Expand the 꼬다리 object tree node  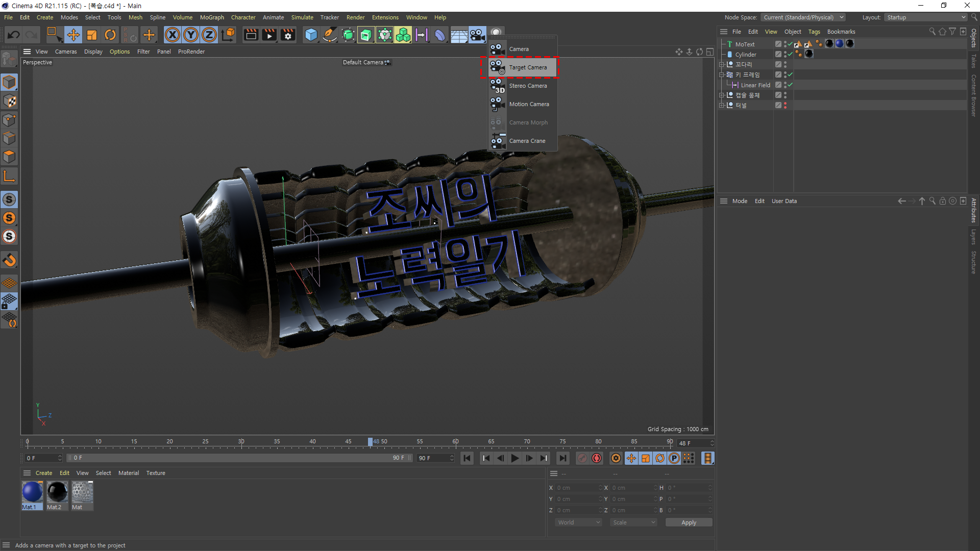pos(722,65)
